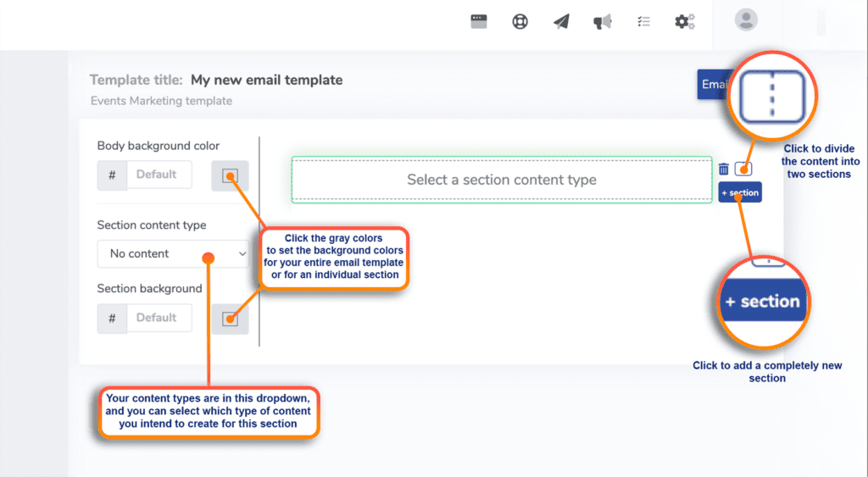Click the 'My new email template' title
Screen dimensions: 868x477
[266, 80]
